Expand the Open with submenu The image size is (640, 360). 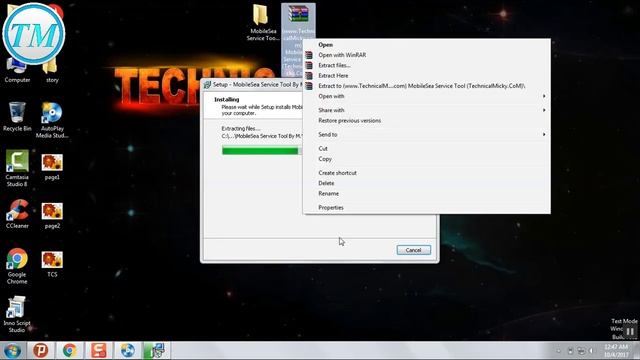pos(427,96)
